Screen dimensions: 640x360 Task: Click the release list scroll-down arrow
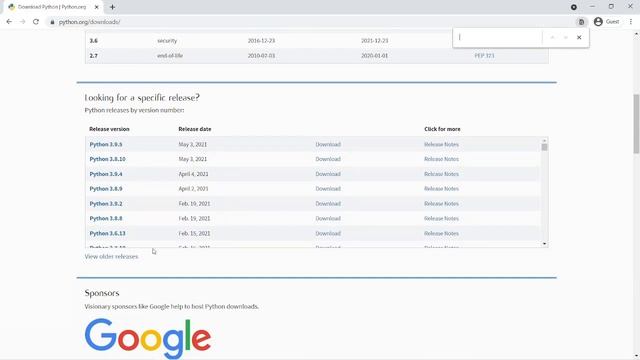[544, 244]
